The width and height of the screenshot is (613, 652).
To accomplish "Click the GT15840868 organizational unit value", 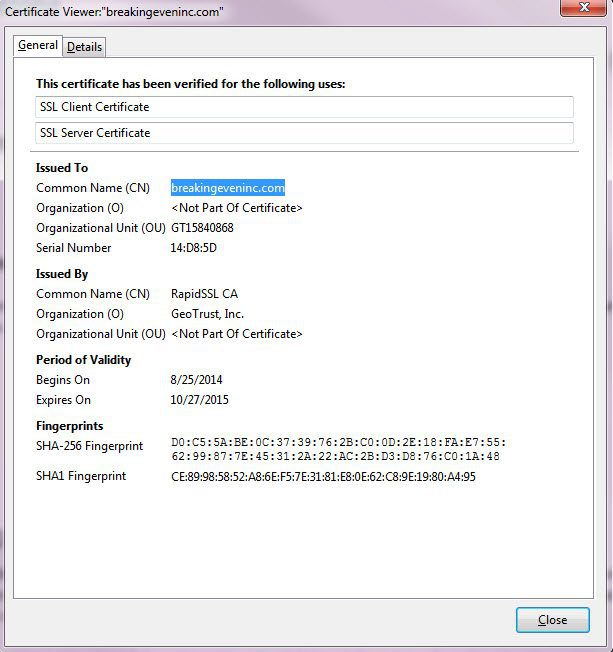I will (202, 228).
